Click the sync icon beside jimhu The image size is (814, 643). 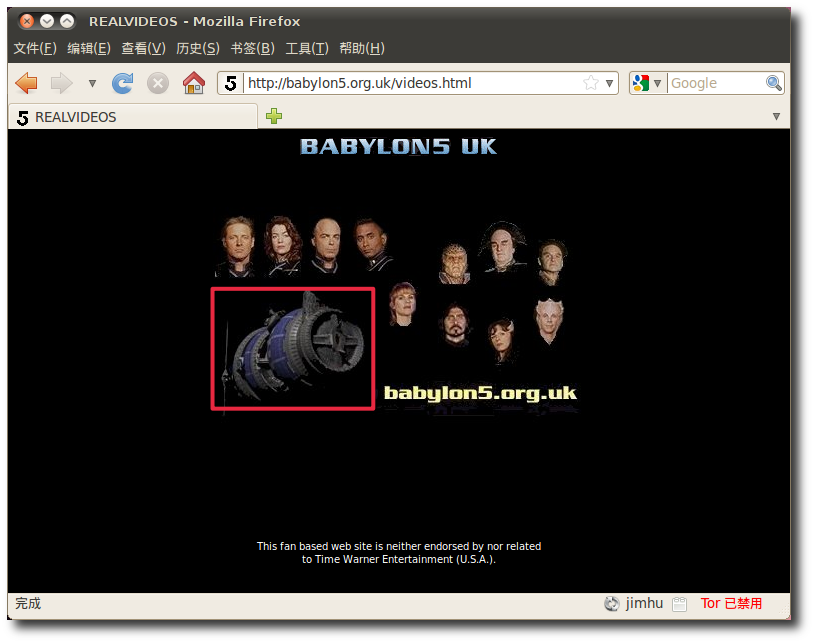(x=612, y=604)
